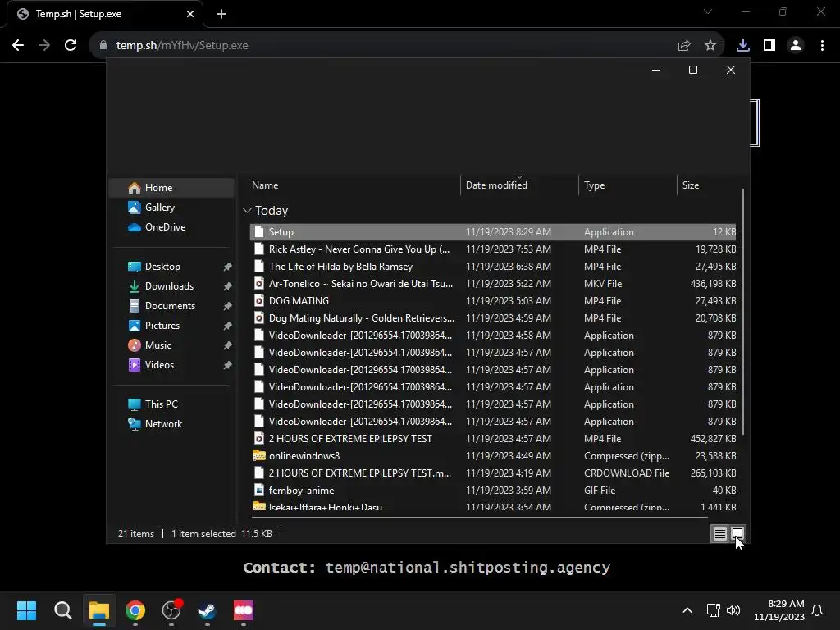Select the Ar-Tonelico MKV file

click(493, 283)
